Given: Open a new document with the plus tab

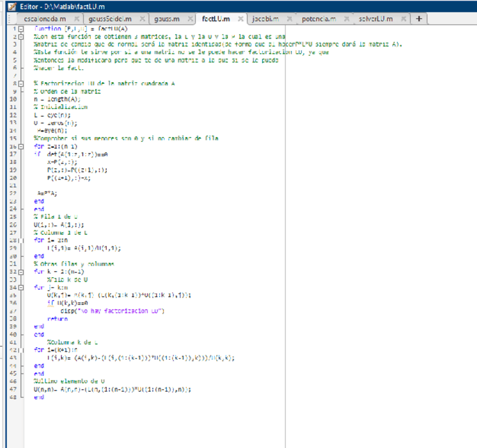Looking at the screenshot, I should [418, 19].
